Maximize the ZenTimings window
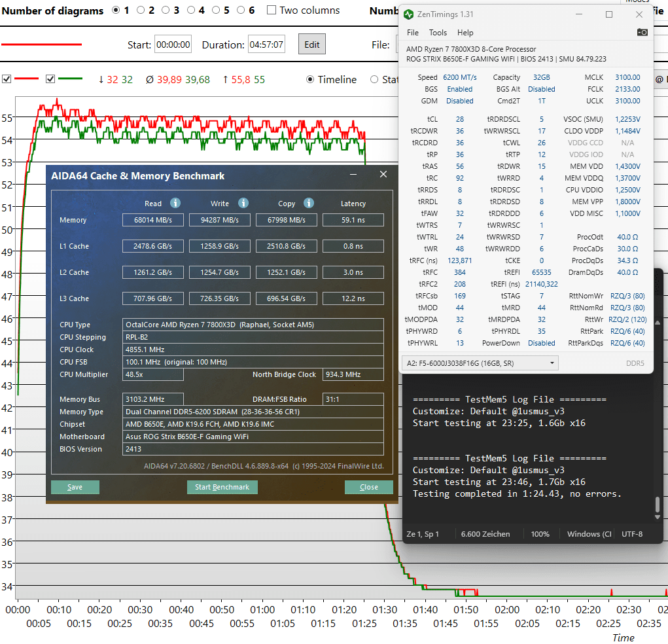The height and width of the screenshot is (644, 668). click(x=609, y=14)
